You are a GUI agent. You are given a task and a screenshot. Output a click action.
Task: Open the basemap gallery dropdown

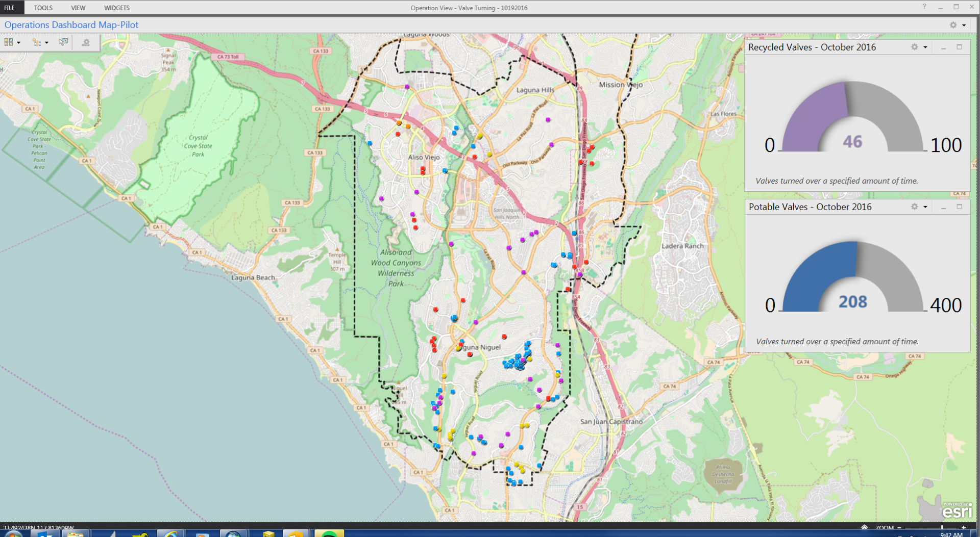click(12, 42)
